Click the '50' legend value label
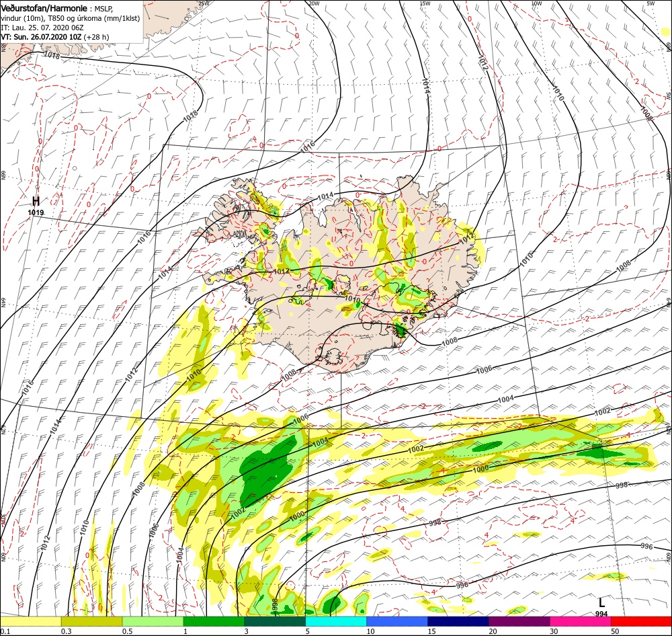Screen dimensions: 672x636 (615, 631)
